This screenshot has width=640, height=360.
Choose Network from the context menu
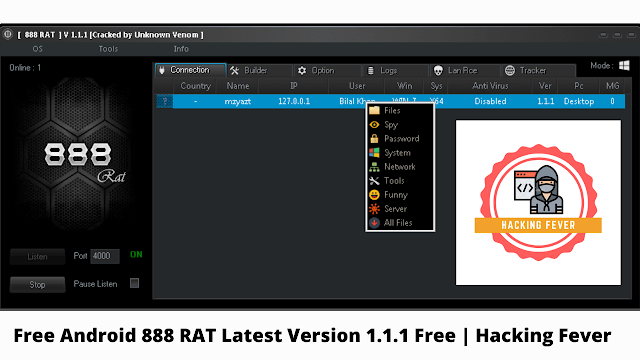[x=400, y=167]
